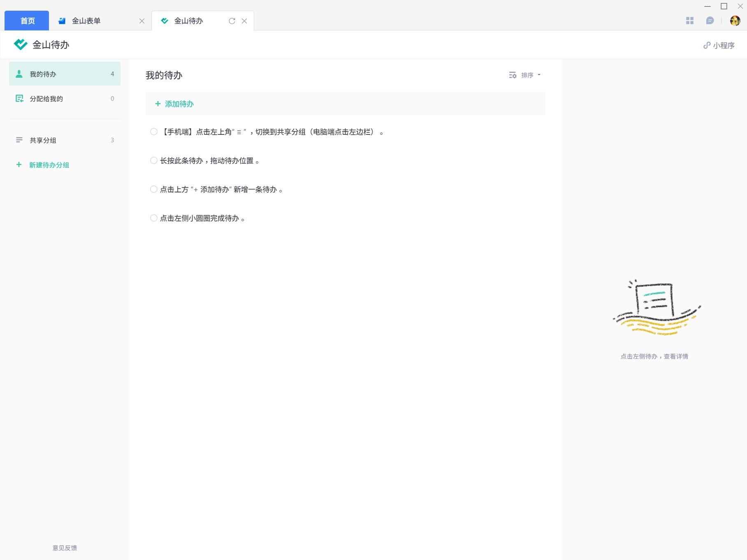Select the 我的待办 person icon in sidebar
Screen dimensions: 747x560
pos(19,74)
